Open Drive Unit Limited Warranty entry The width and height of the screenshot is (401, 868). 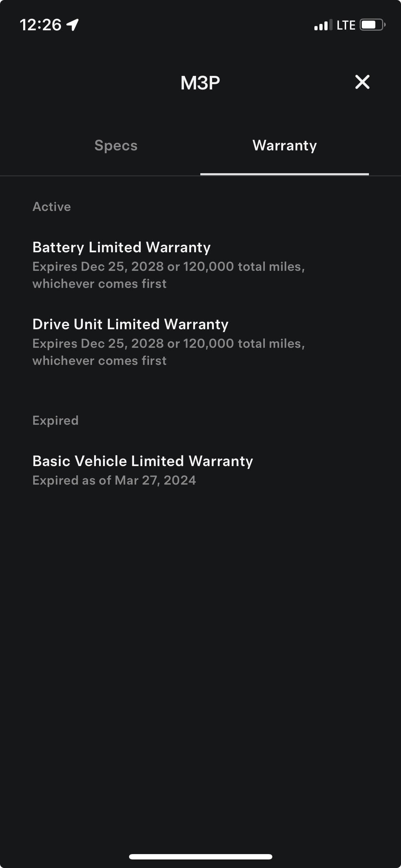pyautogui.click(x=130, y=324)
